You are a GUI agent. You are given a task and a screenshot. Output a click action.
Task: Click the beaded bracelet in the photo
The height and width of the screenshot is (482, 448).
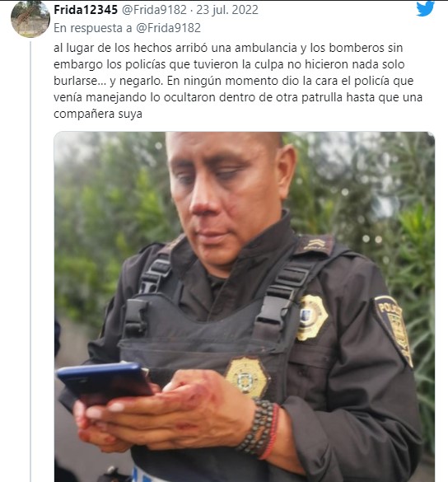(x=259, y=428)
